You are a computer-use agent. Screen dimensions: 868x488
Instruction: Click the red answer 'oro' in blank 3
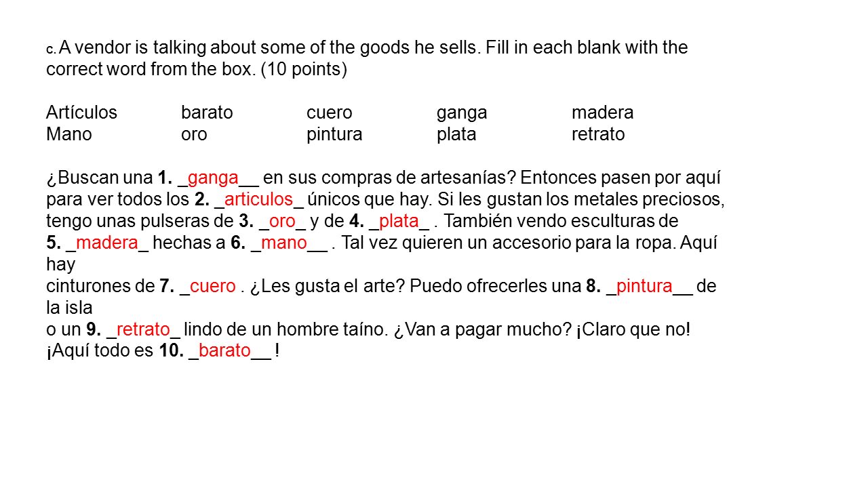283,222
